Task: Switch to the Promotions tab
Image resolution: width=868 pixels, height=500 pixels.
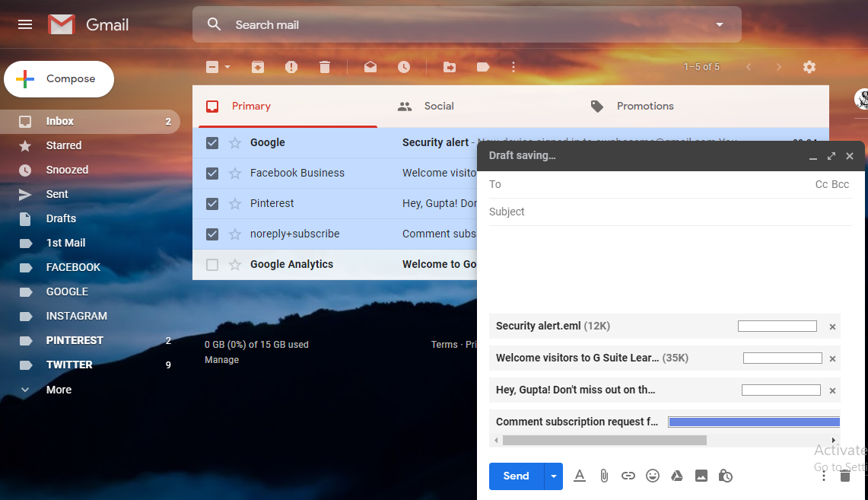Action: (x=645, y=106)
